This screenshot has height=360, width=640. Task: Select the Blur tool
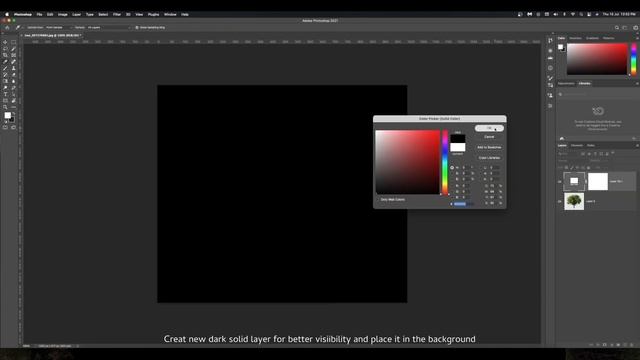(13, 81)
